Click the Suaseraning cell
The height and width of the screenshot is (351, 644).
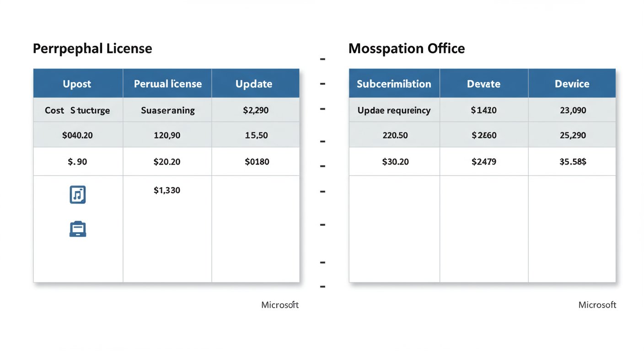(167, 110)
